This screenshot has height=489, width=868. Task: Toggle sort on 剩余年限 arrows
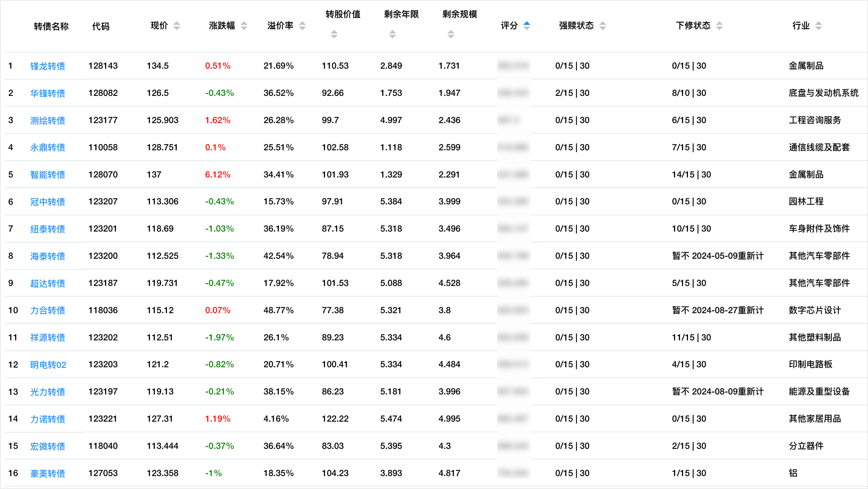(392, 34)
